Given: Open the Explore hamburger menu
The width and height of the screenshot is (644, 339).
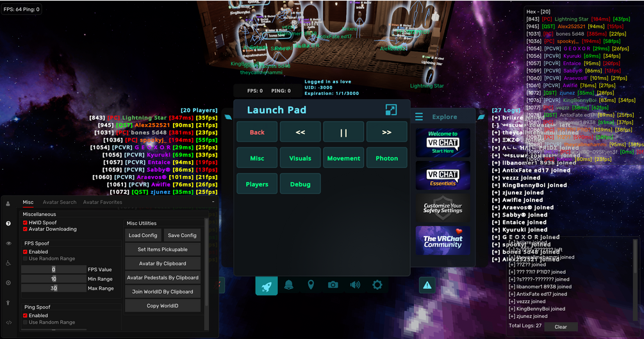Looking at the screenshot, I should (419, 117).
